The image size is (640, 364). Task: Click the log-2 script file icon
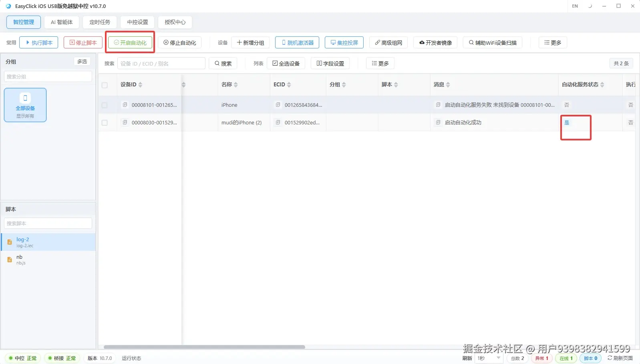10,242
